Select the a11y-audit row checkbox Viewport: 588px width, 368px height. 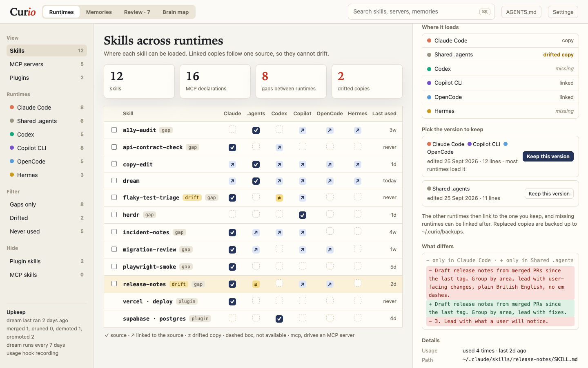114,130
